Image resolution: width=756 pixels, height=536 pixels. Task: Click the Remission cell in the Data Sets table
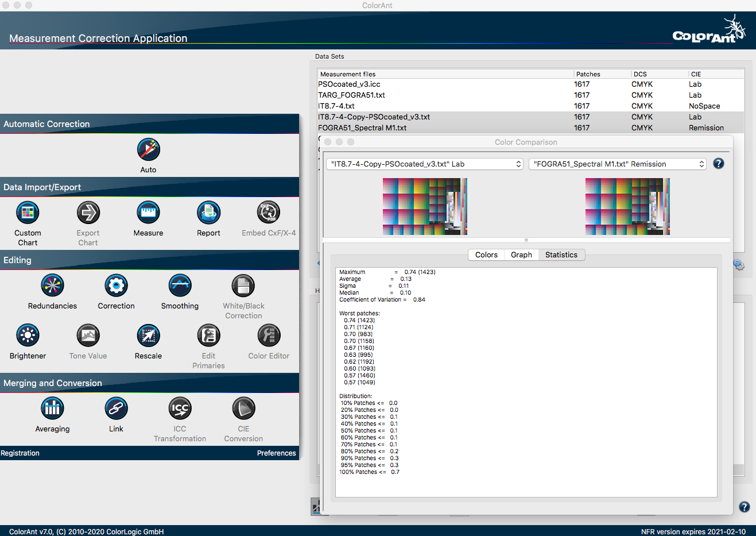click(x=706, y=128)
